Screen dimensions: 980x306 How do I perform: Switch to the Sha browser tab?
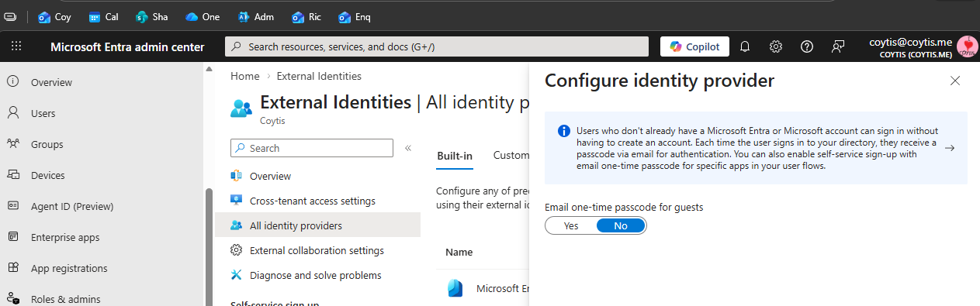[x=151, y=16]
